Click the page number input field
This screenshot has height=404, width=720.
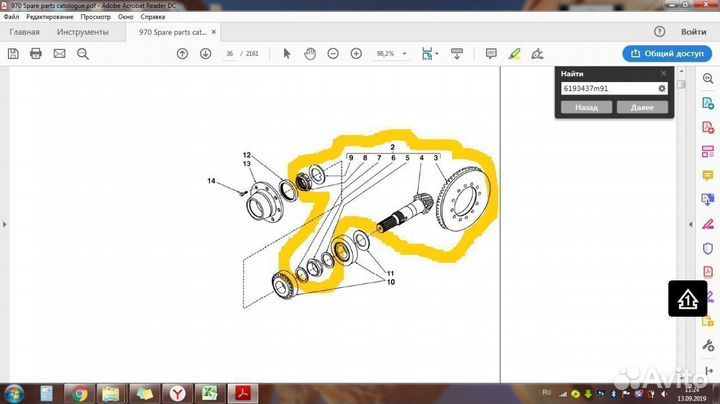click(x=232, y=53)
